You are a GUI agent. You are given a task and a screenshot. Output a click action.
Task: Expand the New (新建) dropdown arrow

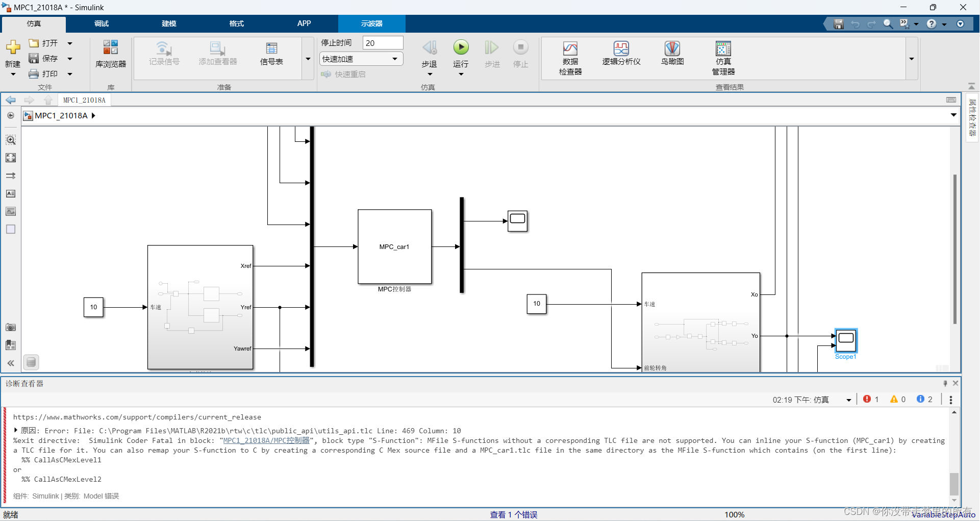coord(13,75)
